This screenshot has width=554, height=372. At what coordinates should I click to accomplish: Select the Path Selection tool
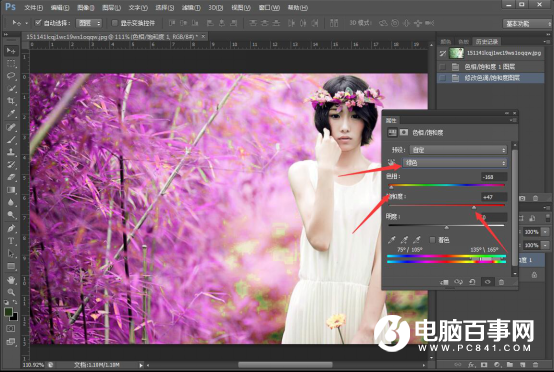11,253
